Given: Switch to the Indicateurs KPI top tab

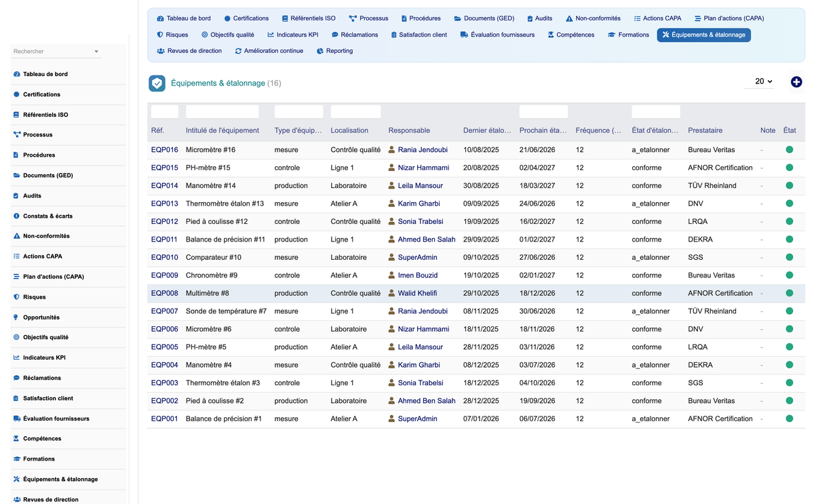Looking at the screenshot, I should click(293, 35).
